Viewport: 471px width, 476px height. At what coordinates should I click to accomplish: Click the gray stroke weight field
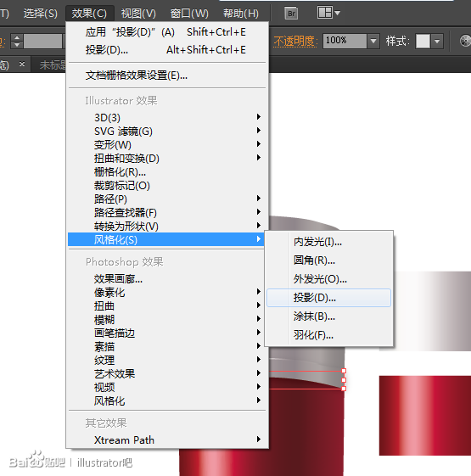[x=42, y=41]
